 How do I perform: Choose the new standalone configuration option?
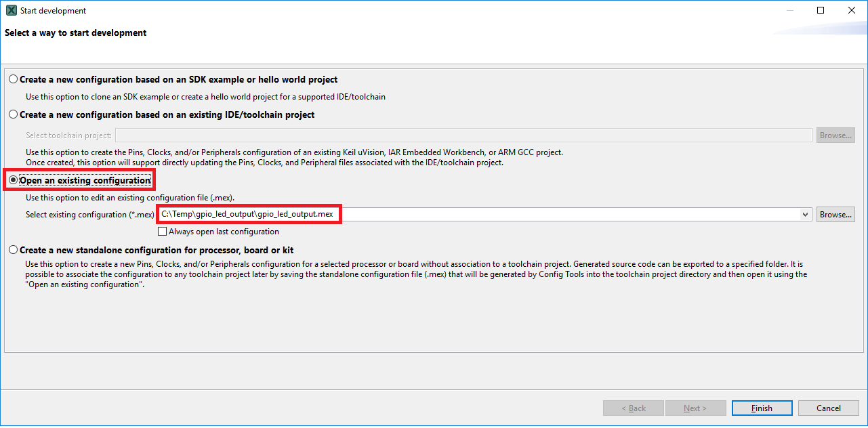pyautogui.click(x=14, y=251)
